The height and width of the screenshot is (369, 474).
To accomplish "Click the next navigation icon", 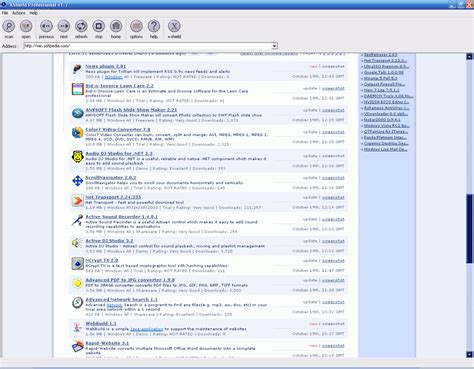I will click(x=64, y=26).
